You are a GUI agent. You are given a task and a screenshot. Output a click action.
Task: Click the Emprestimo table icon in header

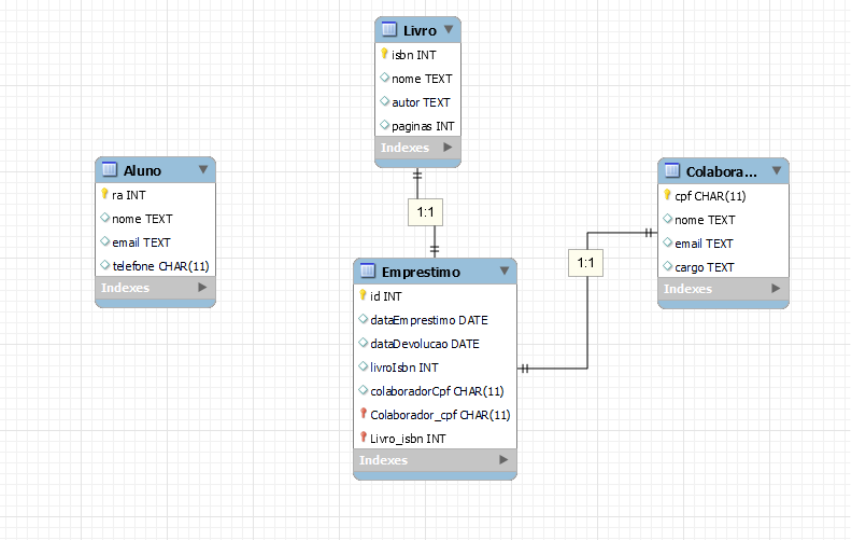pyautogui.click(x=367, y=271)
